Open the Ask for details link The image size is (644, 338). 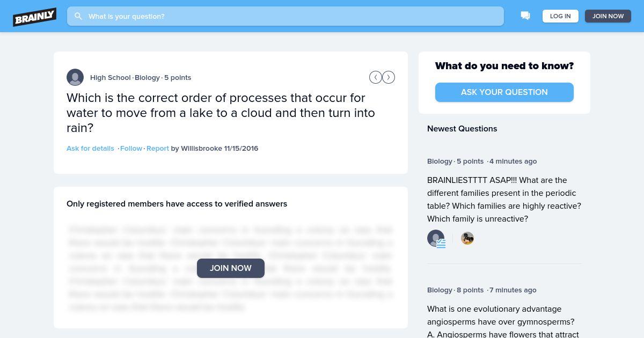click(90, 148)
